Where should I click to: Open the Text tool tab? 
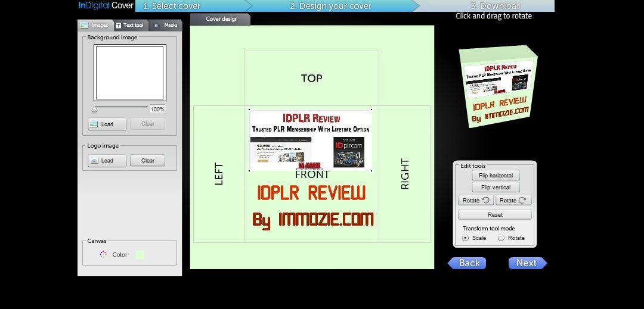(x=130, y=26)
